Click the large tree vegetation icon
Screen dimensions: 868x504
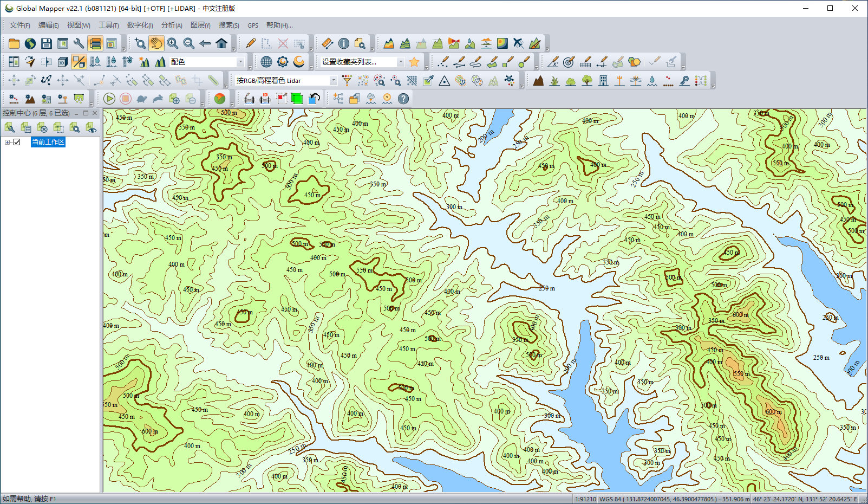[587, 81]
